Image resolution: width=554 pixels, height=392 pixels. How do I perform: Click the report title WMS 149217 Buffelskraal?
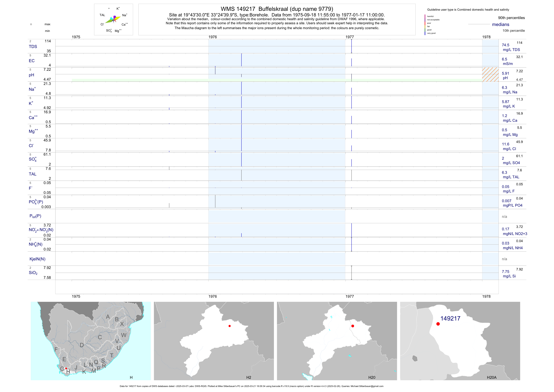click(x=277, y=9)
